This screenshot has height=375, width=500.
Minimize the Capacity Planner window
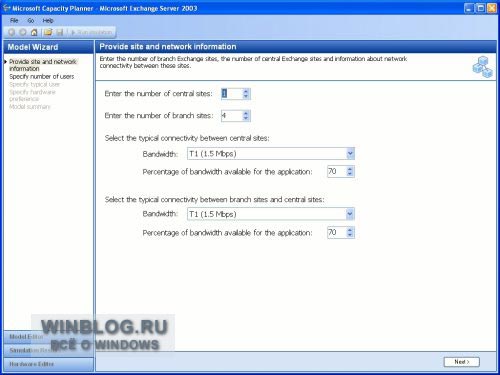coord(469,8)
